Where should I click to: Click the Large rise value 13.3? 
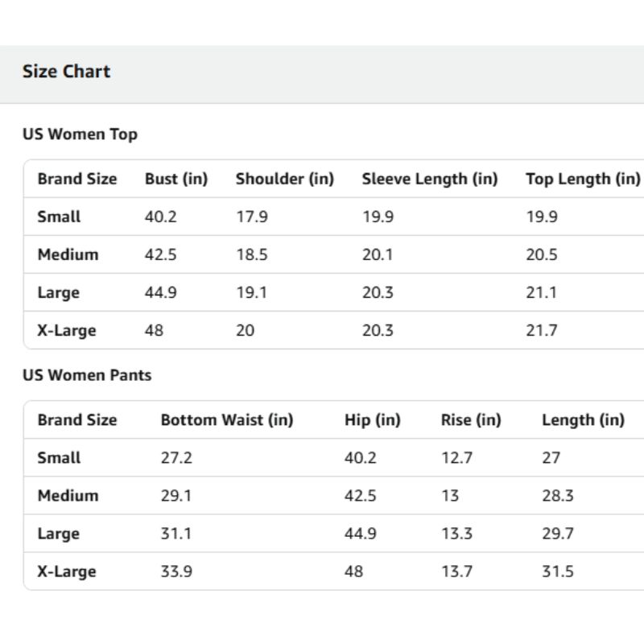456,534
